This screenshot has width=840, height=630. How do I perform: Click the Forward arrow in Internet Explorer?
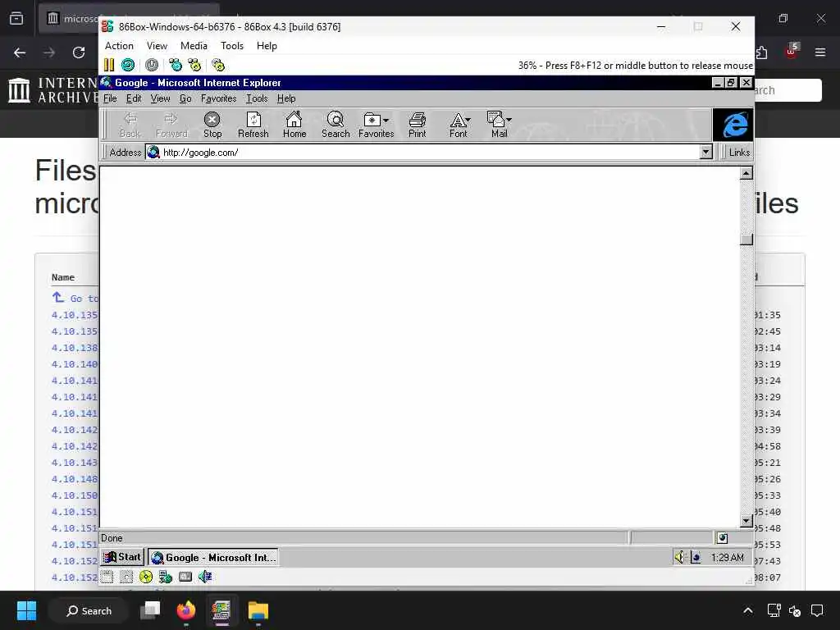tap(171, 125)
